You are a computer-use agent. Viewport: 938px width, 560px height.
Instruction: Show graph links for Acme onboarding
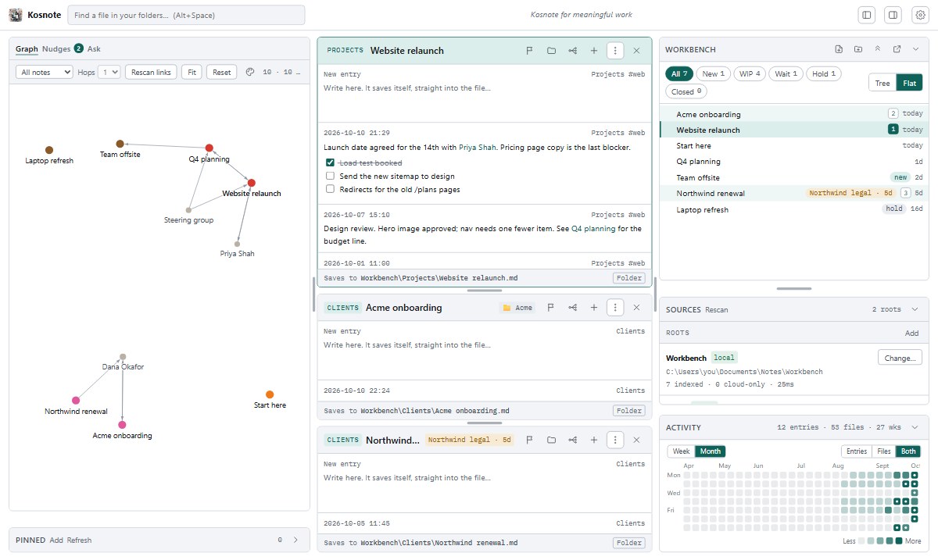pos(573,308)
